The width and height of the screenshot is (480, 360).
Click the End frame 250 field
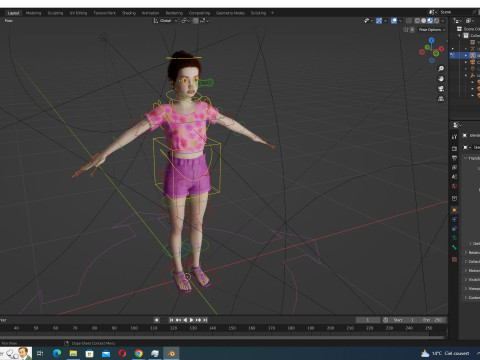433,320
